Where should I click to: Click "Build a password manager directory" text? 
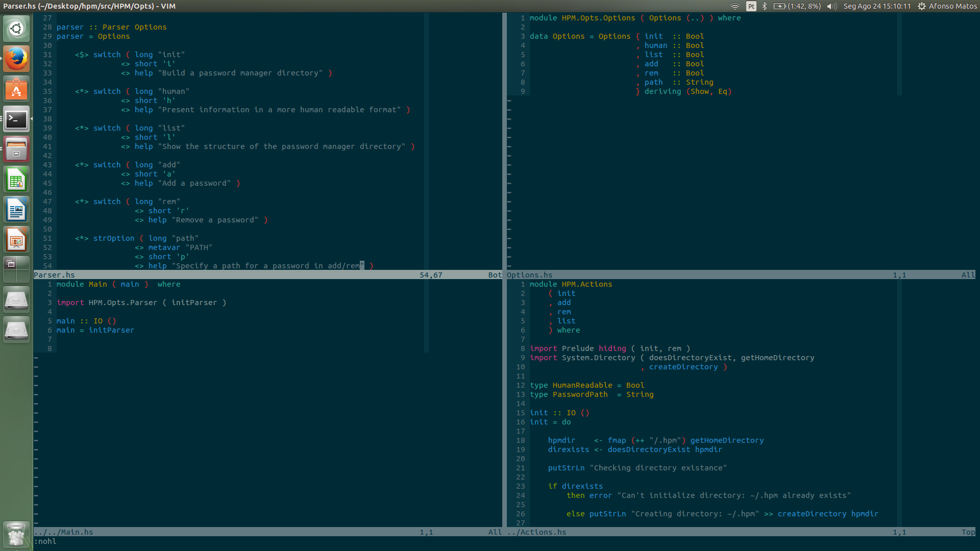click(x=240, y=73)
